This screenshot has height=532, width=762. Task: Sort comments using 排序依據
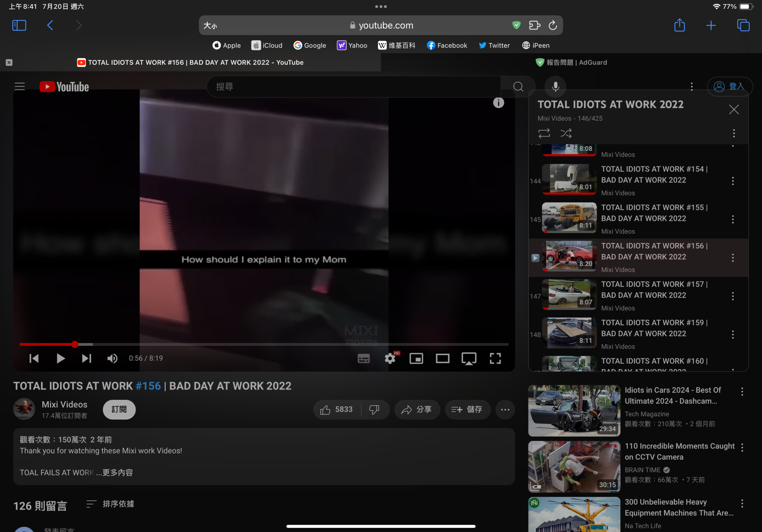[x=110, y=504]
